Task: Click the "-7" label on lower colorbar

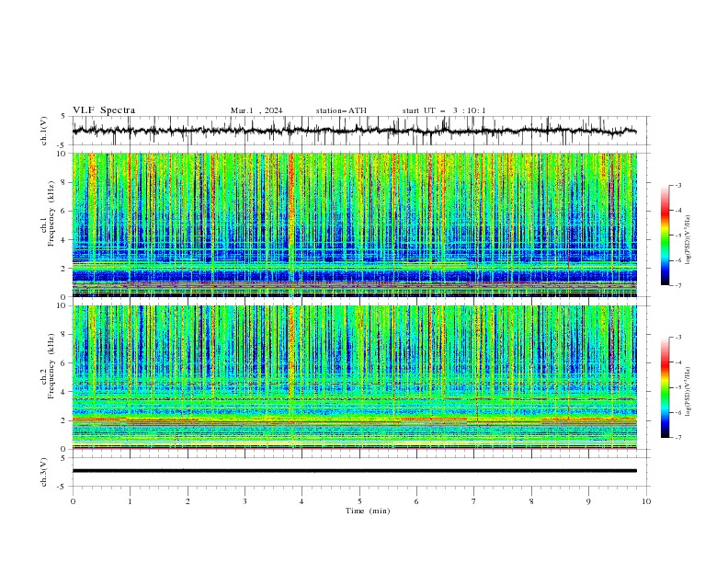Action: click(678, 437)
